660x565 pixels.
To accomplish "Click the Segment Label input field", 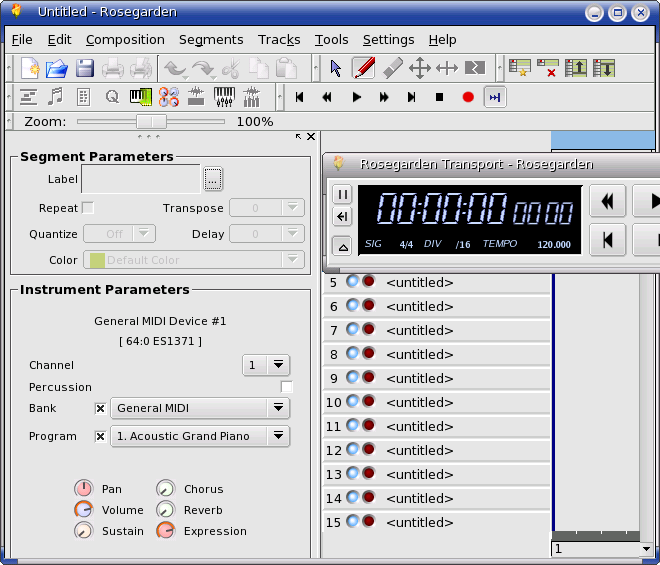I will tap(141, 179).
